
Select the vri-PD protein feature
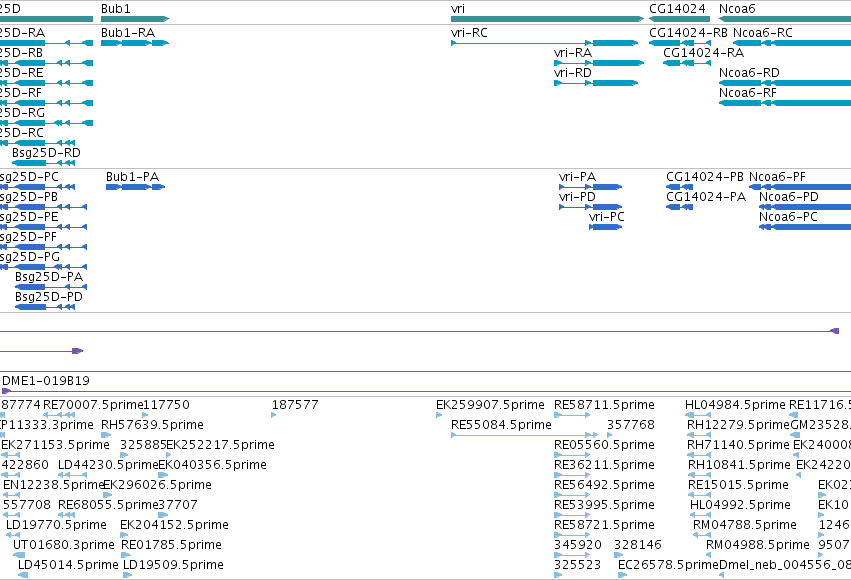[x=590, y=207]
